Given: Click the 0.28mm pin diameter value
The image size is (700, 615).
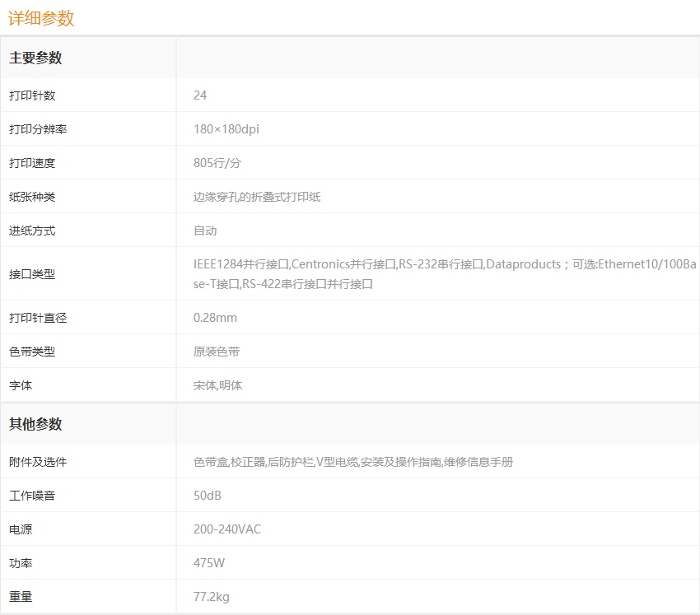Looking at the screenshot, I should 215,318.
